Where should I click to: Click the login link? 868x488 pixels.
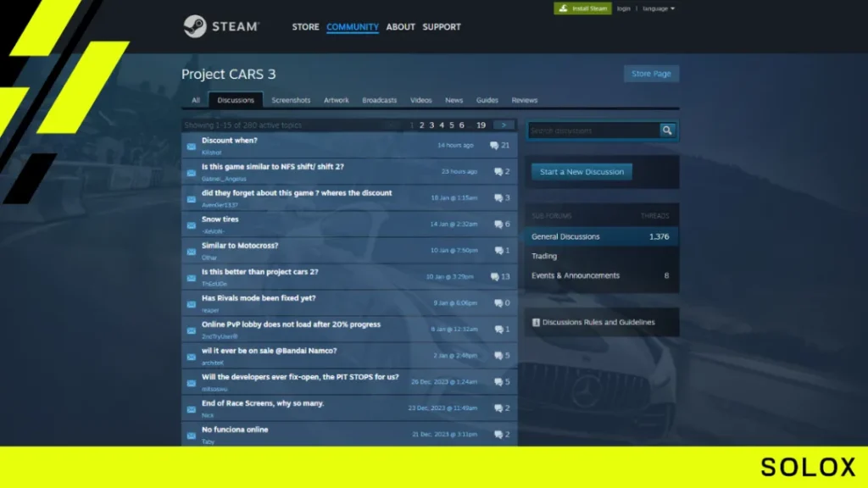(x=623, y=8)
